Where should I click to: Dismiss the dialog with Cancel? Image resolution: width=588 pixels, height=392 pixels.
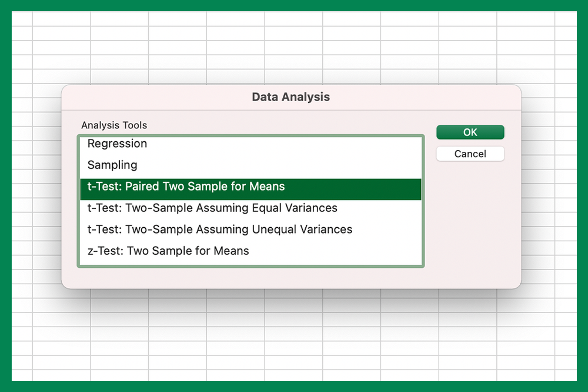[470, 154]
